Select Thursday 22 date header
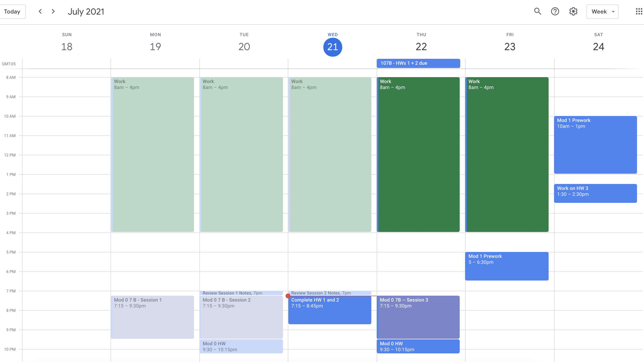 (x=421, y=47)
